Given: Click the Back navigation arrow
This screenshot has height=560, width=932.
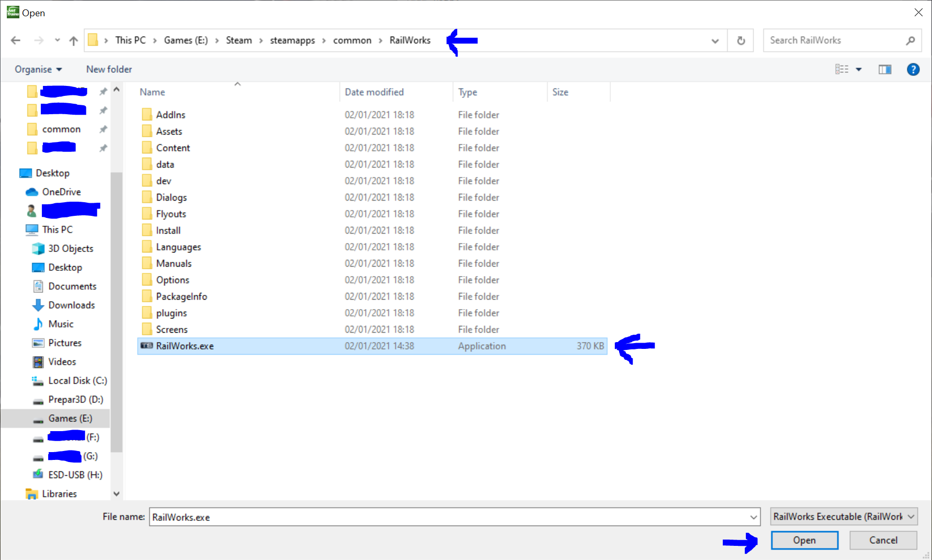Looking at the screenshot, I should click(16, 40).
